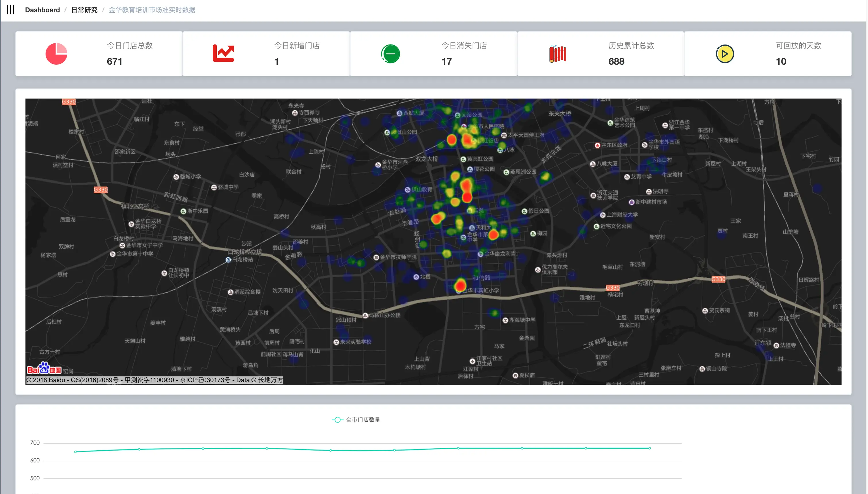The image size is (868, 494).
Task: Click the pink pie chart icon
Action: point(56,54)
